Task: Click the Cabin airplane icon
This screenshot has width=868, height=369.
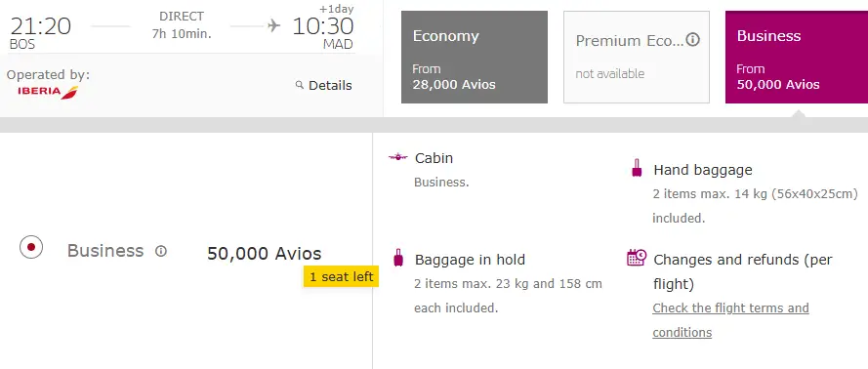Action: (398, 158)
